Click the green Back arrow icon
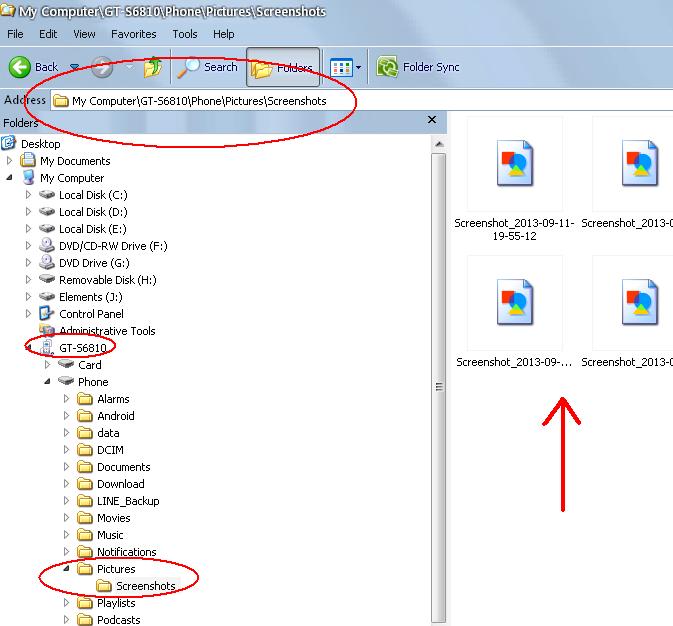This screenshot has height=626, width=673. tap(20, 67)
